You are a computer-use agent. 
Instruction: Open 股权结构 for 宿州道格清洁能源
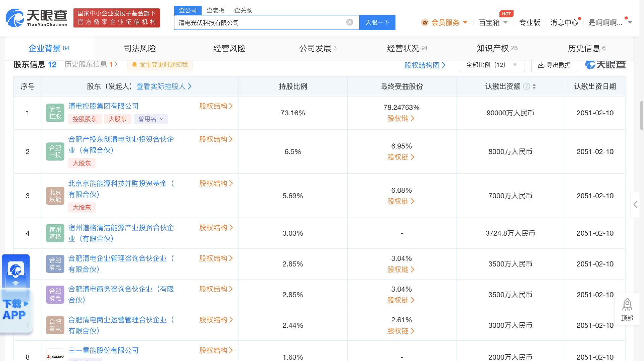pyautogui.click(x=216, y=228)
